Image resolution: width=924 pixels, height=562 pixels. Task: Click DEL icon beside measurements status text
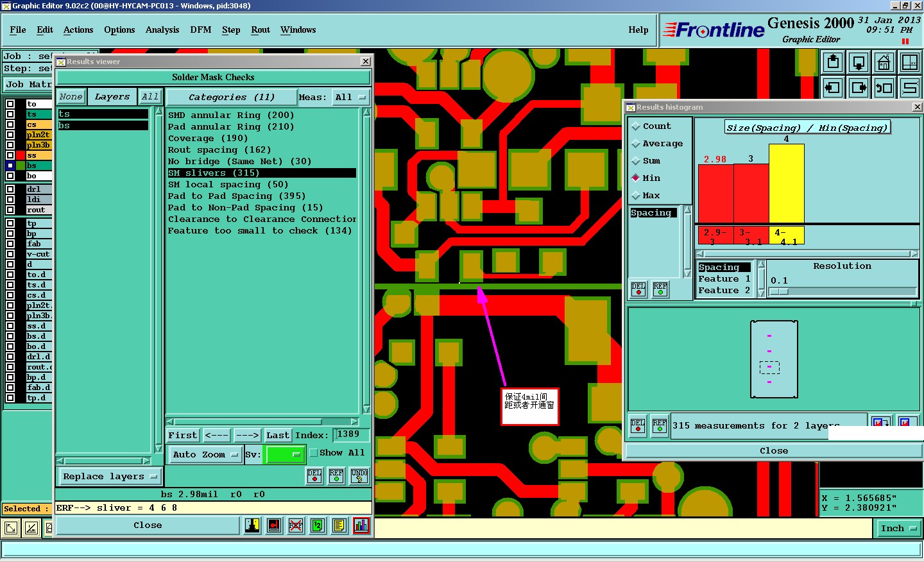click(638, 426)
